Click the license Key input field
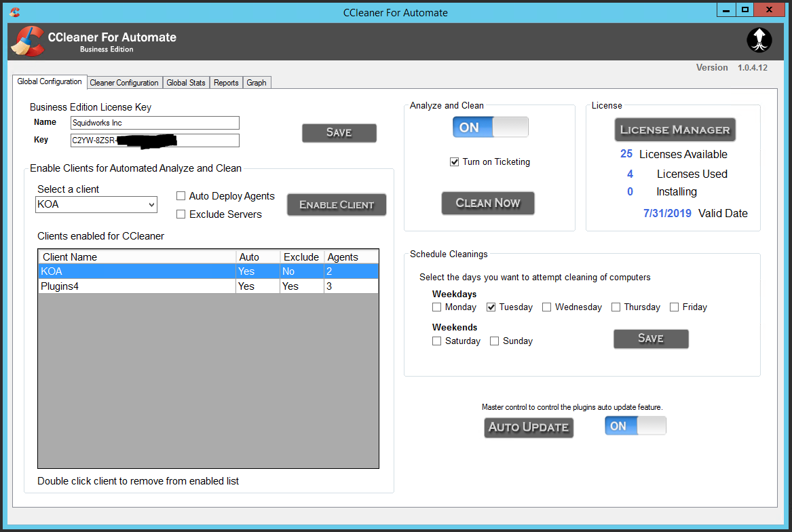Viewport: 792px width, 532px height. 155,140
